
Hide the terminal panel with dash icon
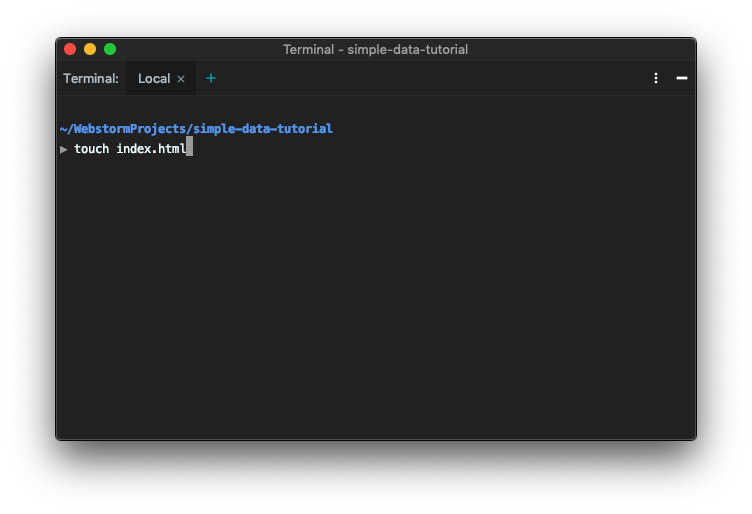point(682,78)
